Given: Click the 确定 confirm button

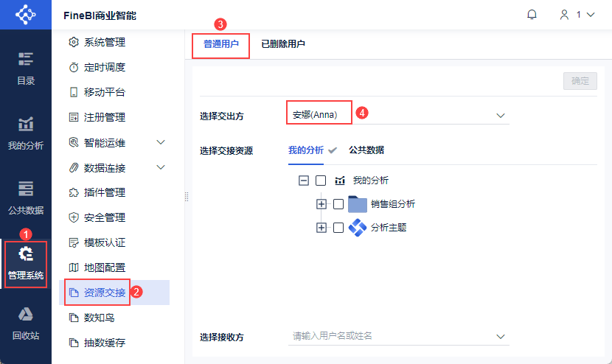Looking at the screenshot, I should pyautogui.click(x=580, y=81).
